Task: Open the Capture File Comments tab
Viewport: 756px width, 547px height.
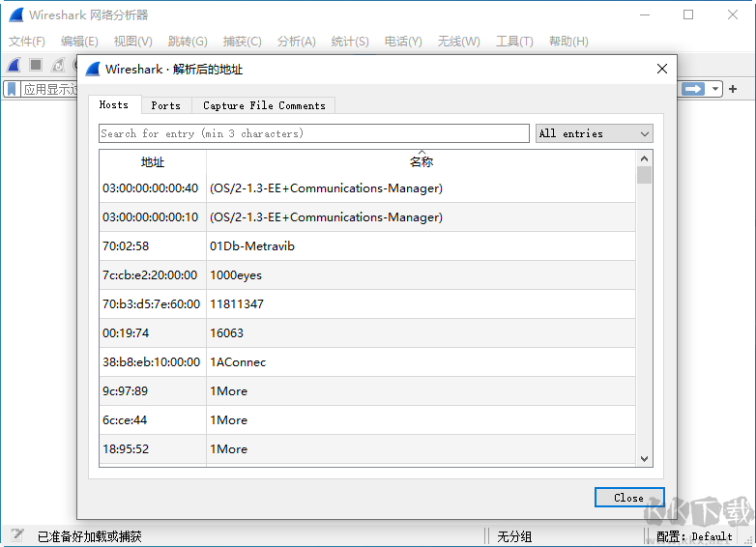Action: [263, 105]
